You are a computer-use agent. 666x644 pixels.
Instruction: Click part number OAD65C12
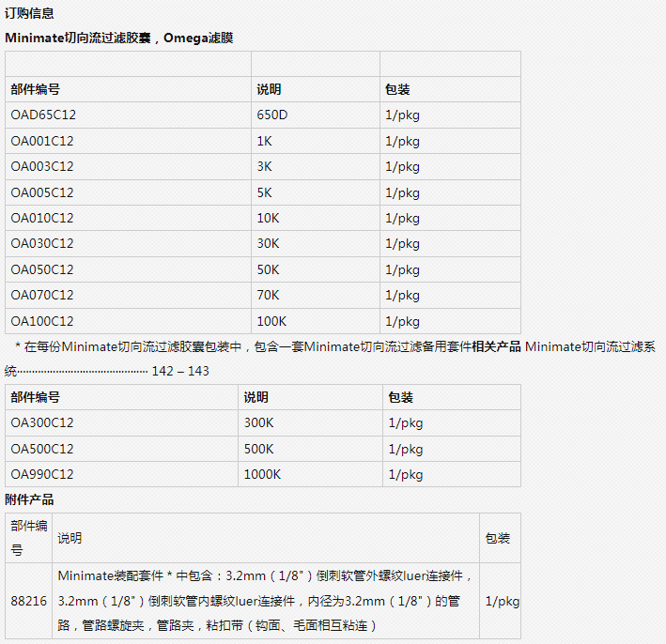[x=43, y=115]
